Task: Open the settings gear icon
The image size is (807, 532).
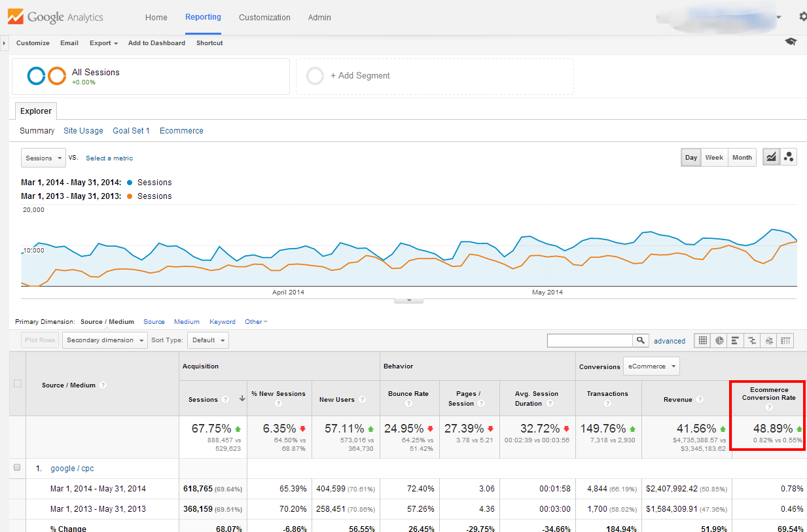Action: (802, 17)
